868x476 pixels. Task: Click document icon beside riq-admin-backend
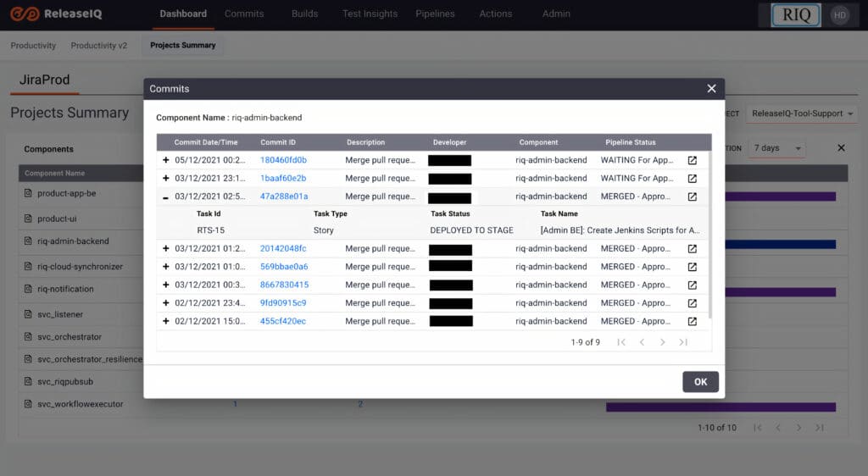[x=28, y=241]
